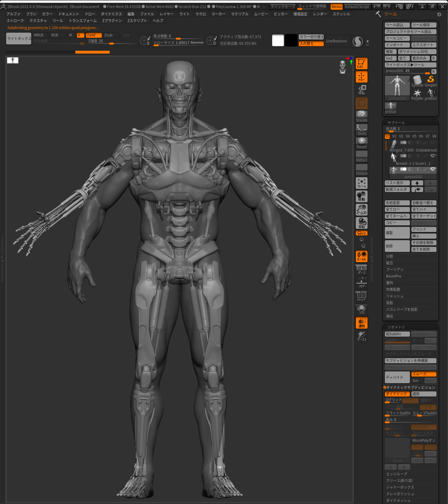Toggle the Floor (フロア) grid icon
The image size is (448, 504).
click(361, 283)
